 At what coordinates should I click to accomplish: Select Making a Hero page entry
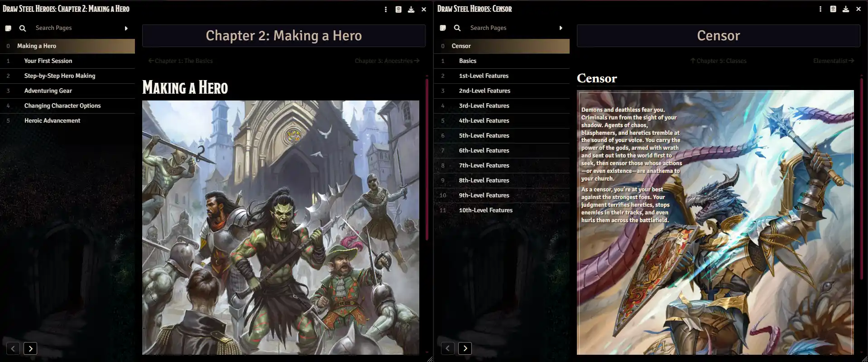click(x=67, y=46)
